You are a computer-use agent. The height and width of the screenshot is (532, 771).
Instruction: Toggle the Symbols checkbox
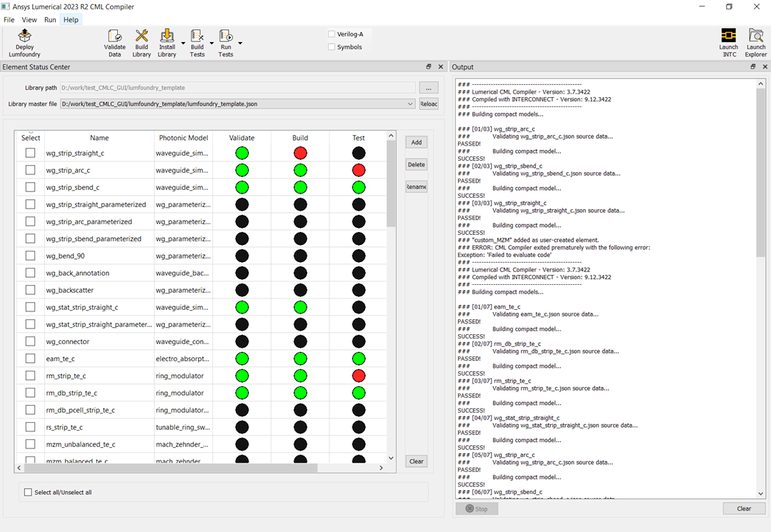[x=332, y=47]
